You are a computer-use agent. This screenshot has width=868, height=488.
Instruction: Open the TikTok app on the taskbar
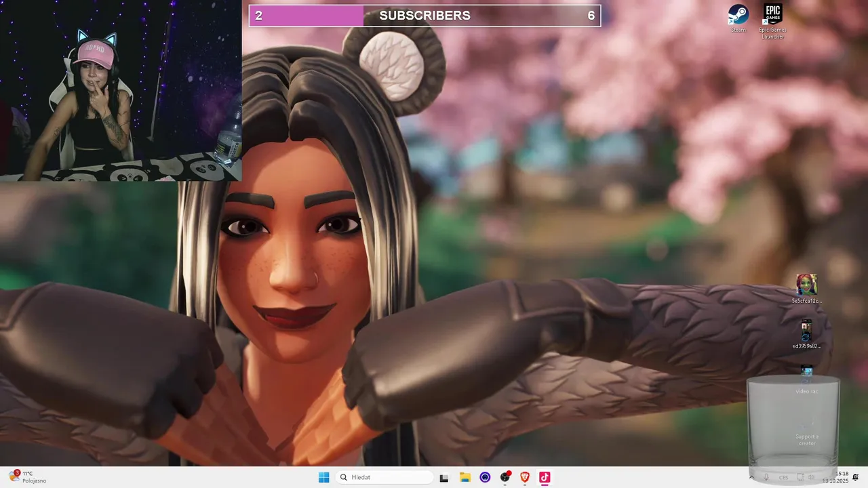(545, 477)
